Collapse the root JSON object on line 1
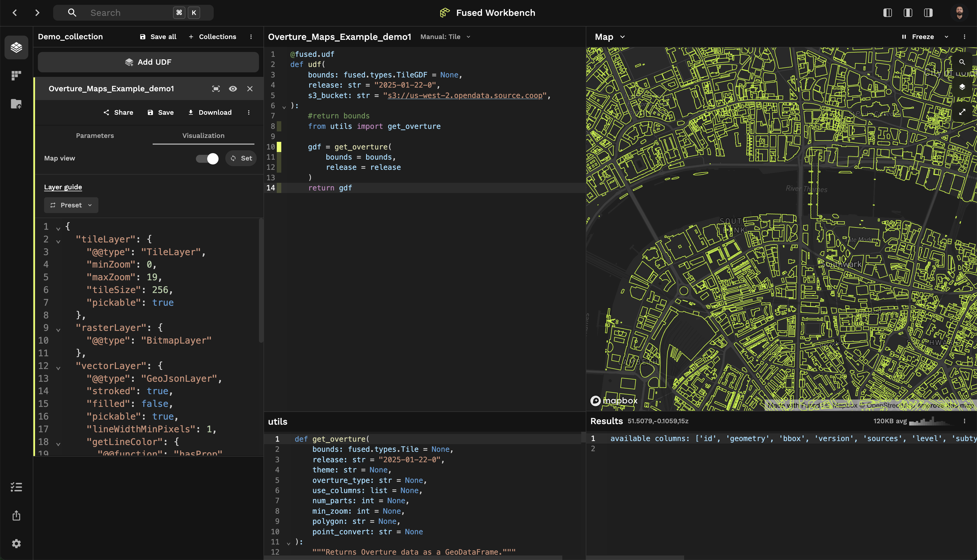 [58, 229]
